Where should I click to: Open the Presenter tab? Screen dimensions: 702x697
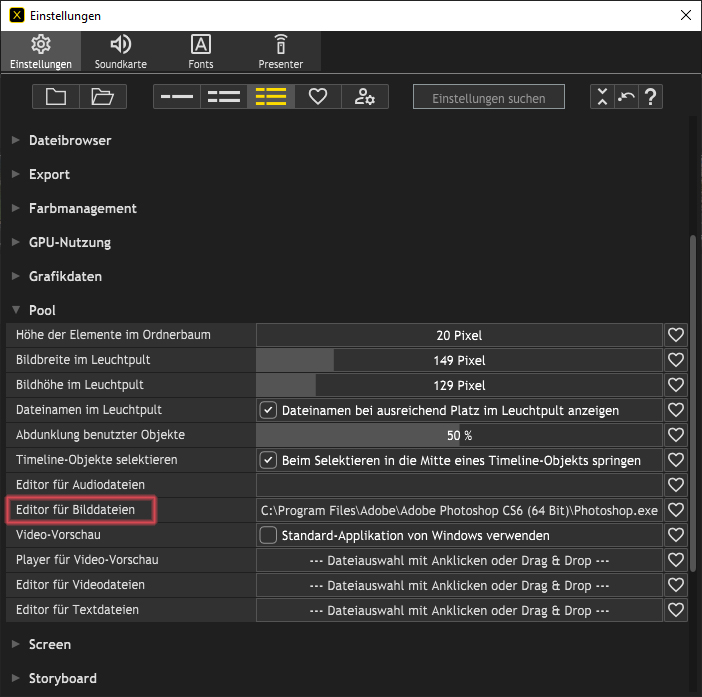[280, 51]
